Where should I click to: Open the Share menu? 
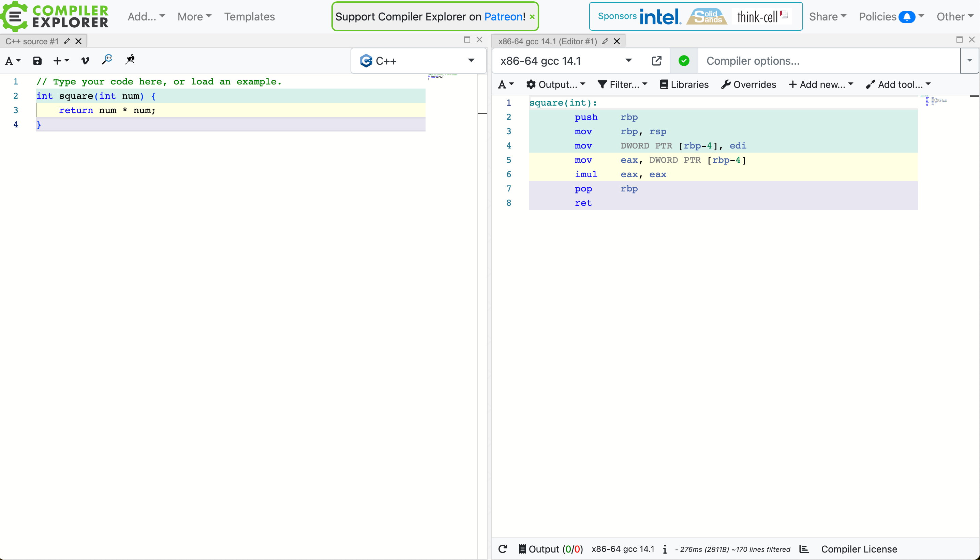[827, 17]
